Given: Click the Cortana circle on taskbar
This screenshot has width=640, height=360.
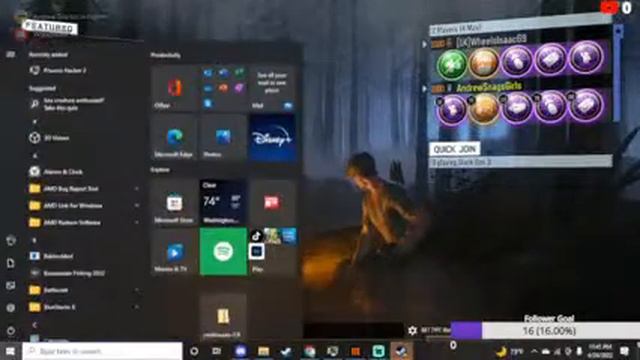Looking at the screenshot, I should (x=194, y=351).
